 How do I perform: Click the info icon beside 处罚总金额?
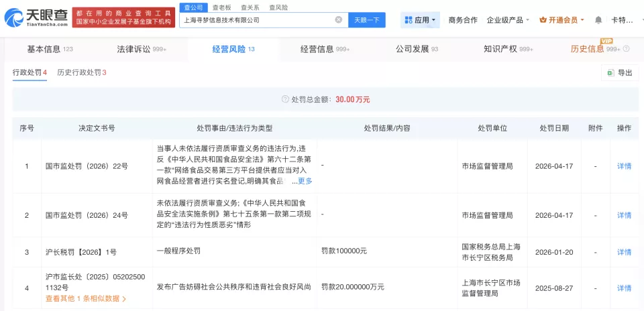pyautogui.click(x=285, y=99)
